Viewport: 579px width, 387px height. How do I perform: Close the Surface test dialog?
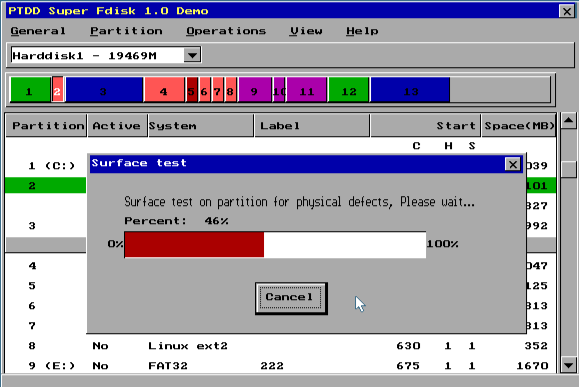(x=513, y=164)
